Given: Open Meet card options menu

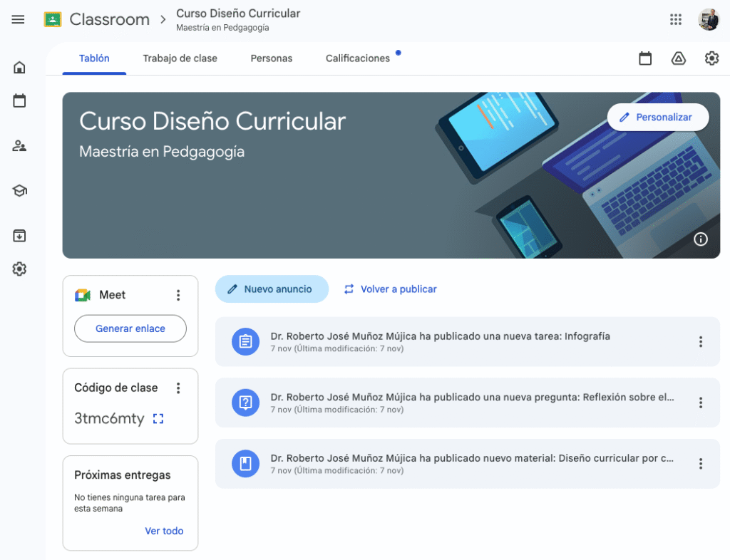Looking at the screenshot, I should pyautogui.click(x=178, y=295).
